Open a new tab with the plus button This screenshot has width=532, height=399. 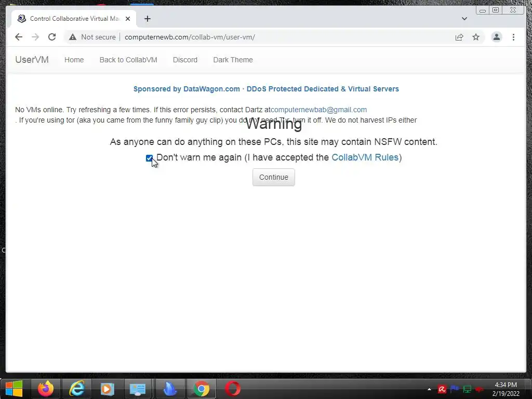pos(147,19)
